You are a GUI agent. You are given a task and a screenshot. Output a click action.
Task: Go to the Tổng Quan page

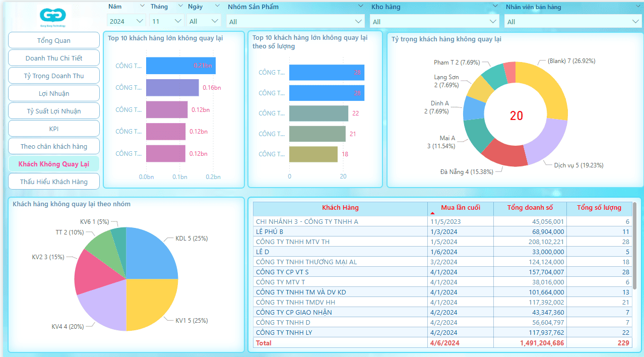click(54, 40)
